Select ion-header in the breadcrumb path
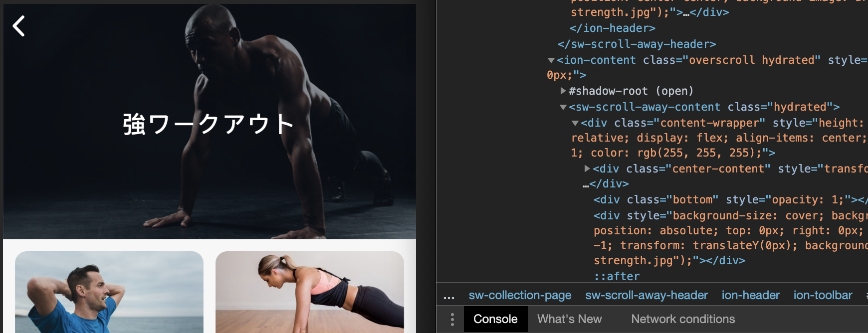Viewport: 868px width, 333px height. tap(750, 295)
